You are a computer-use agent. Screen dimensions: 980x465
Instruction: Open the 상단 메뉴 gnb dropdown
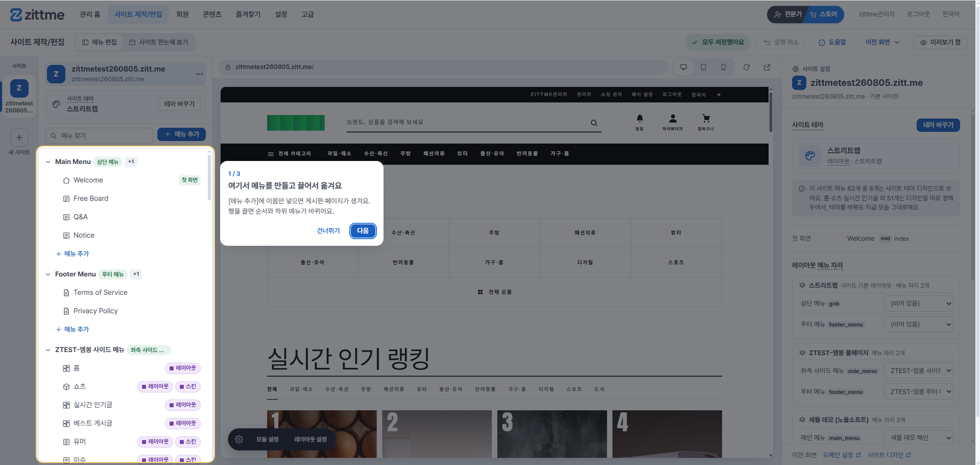918,304
